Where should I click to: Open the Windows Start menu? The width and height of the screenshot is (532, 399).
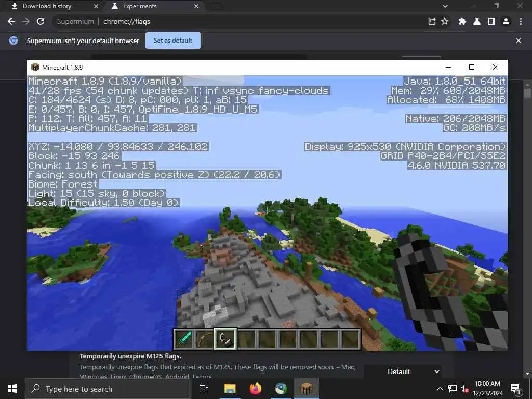point(12,389)
